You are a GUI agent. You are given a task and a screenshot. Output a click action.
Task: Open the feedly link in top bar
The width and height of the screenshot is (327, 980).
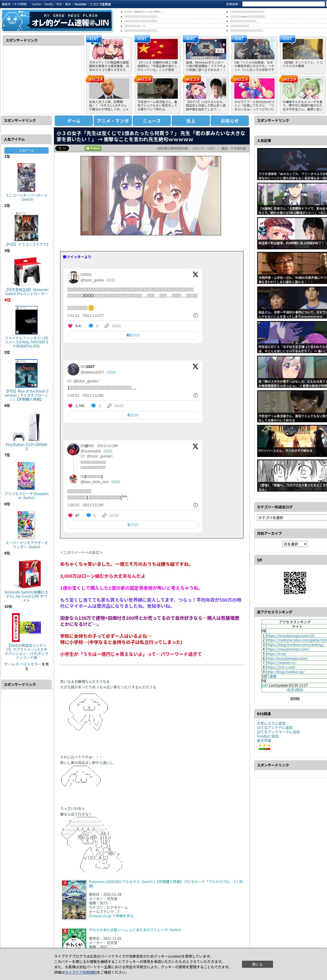click(49, 4)
